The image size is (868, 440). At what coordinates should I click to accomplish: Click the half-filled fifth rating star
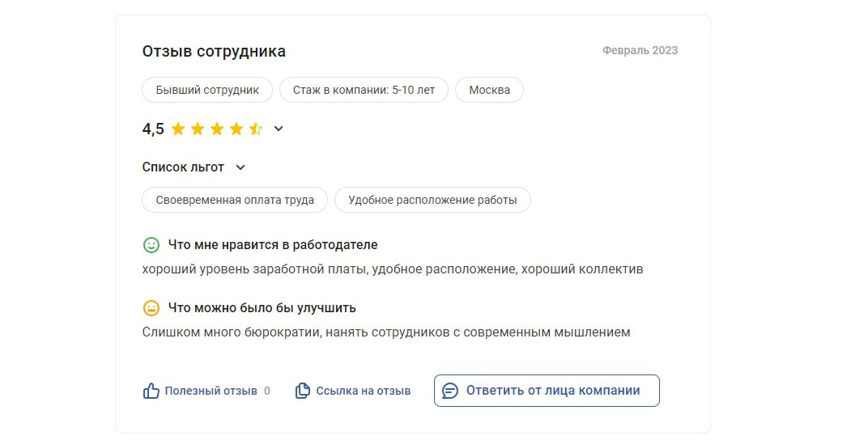pos(256,129)
